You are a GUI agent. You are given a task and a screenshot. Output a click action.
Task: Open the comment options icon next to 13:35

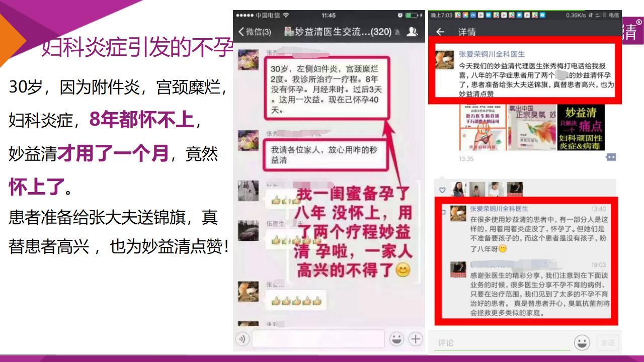[611, 157]
